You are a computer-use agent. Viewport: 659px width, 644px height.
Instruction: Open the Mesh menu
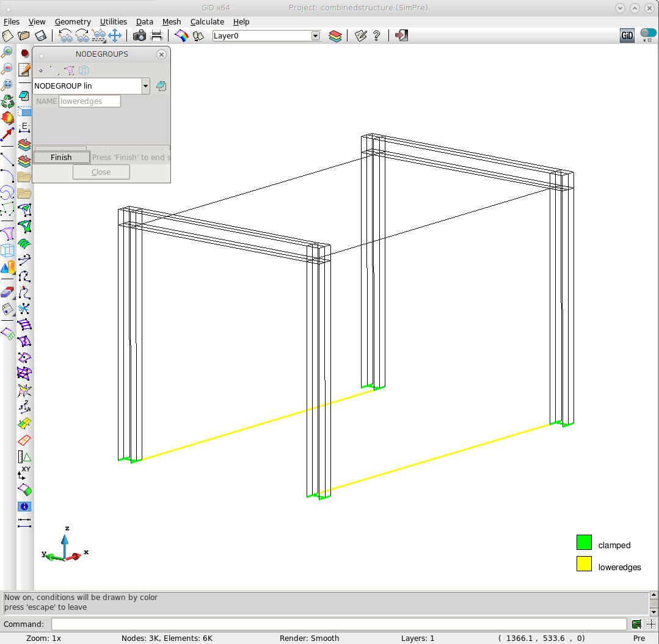click(x=171, y=21)
